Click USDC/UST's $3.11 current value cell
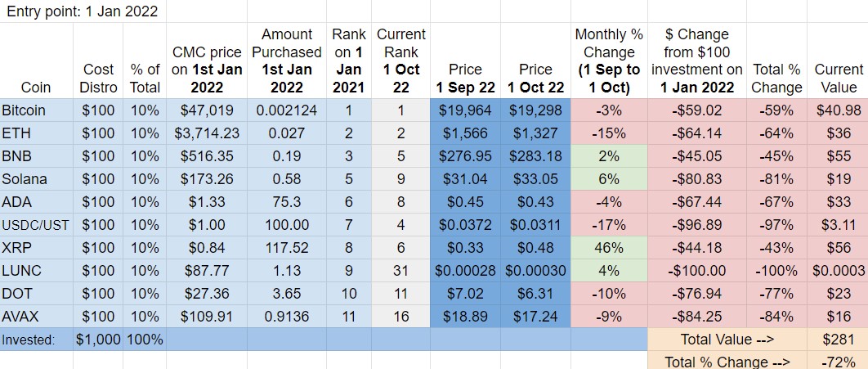This screenshot has height=369, width=868. pyautogui.click(x=838, y=225)
